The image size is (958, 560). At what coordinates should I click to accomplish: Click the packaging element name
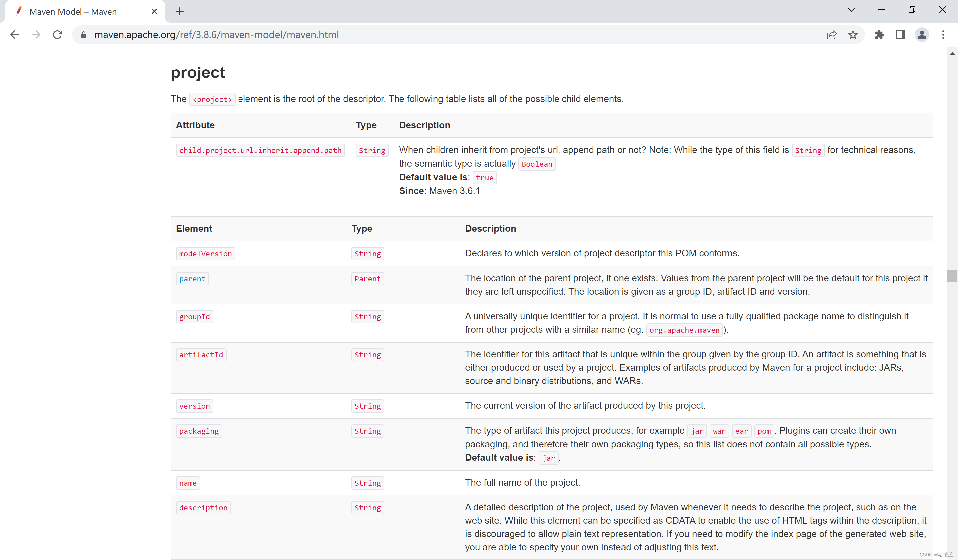click(x=199, y=431)
